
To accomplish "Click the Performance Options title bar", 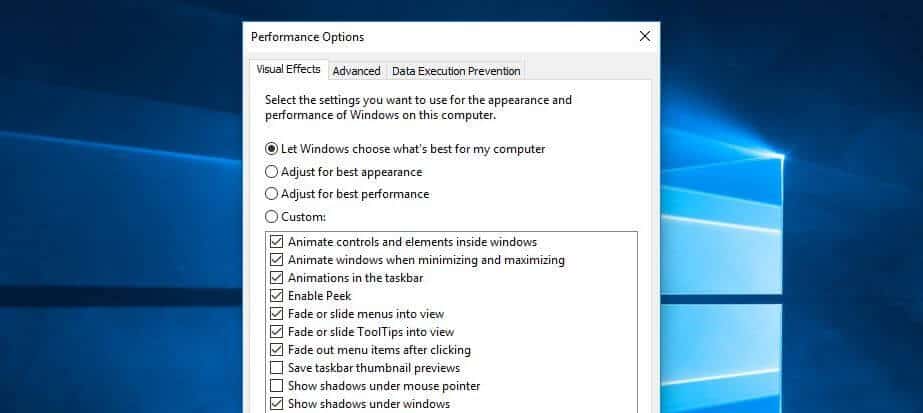I will [x=450, y=37].
